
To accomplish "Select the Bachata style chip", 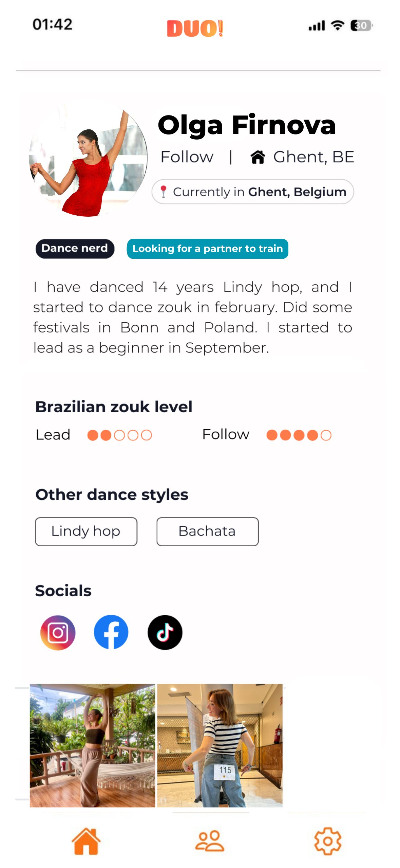I will pyautogui.click(x=207, y=531).
